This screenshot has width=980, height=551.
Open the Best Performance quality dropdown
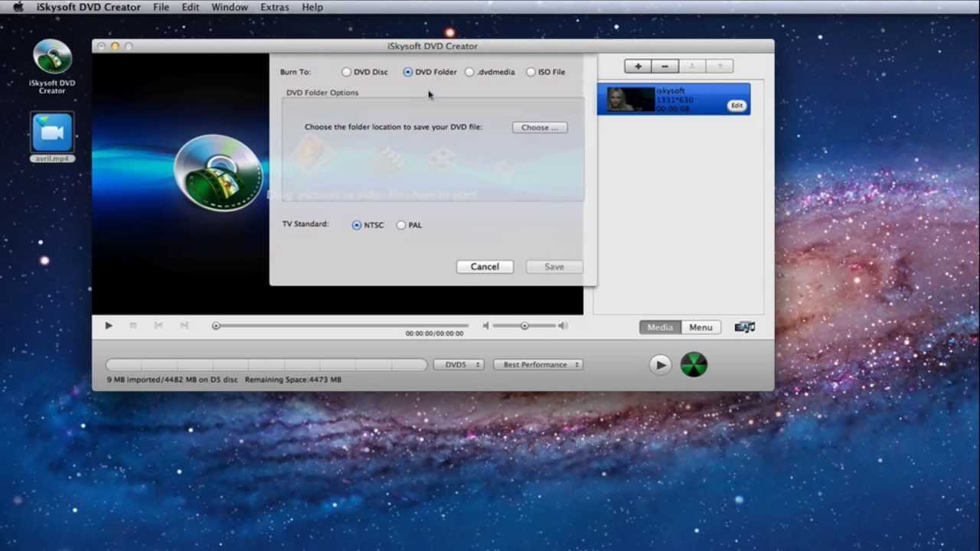pyautogui.click(x=538, y=365)
